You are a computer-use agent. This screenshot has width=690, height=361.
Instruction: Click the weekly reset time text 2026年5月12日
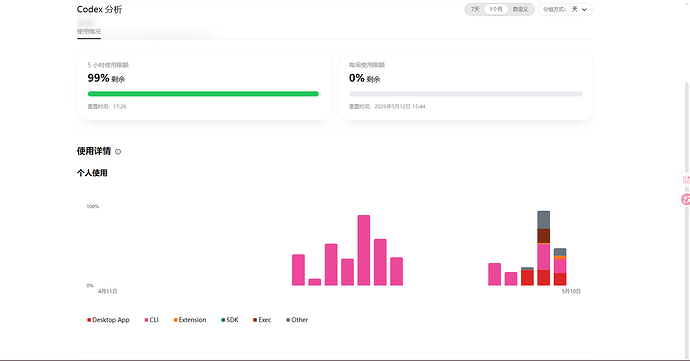point(387,107)
